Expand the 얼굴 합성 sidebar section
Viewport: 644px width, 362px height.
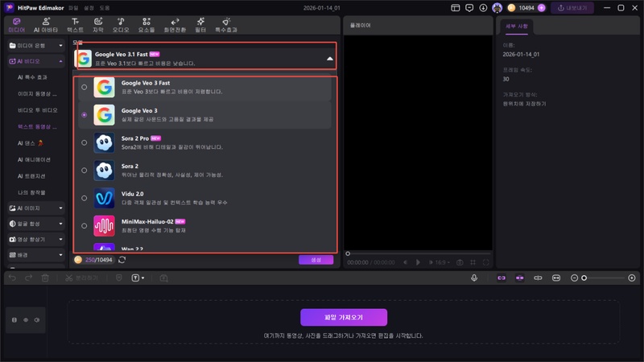coord(60,224)
